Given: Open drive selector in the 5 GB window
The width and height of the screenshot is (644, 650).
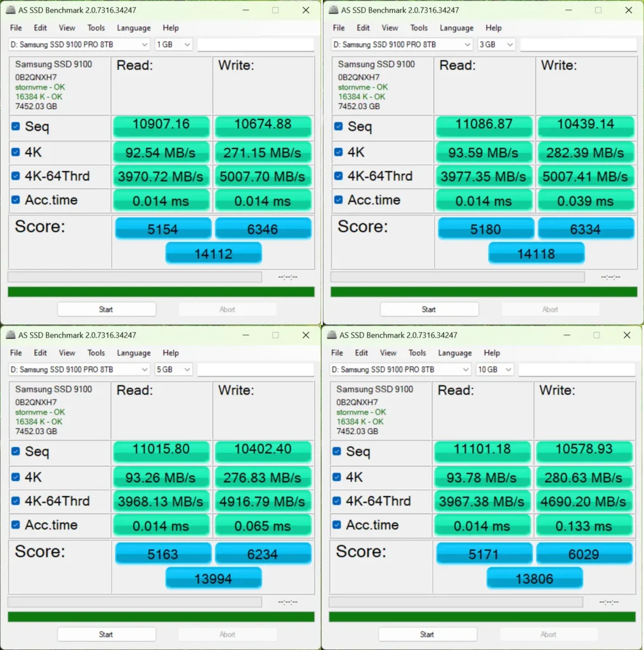Looking at the screenshot, I should coord(79,369).
